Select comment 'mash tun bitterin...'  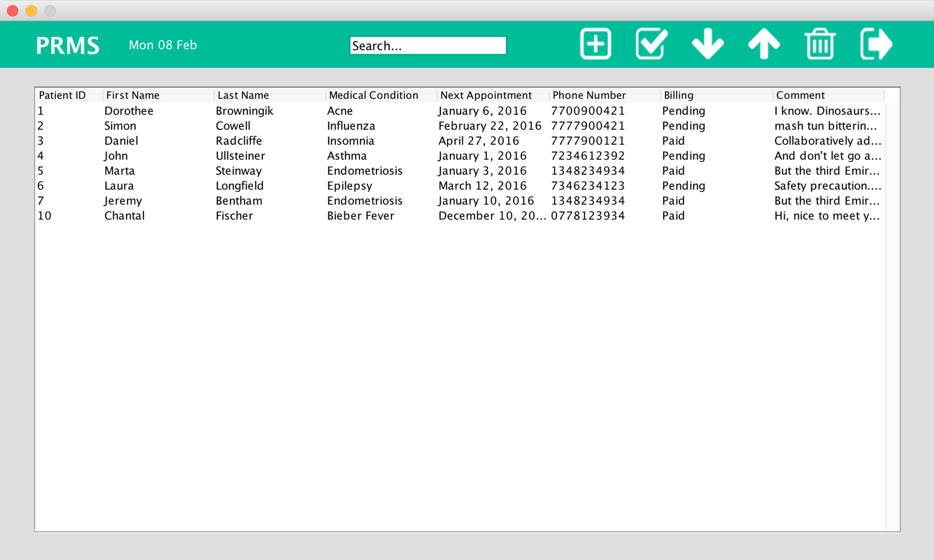tap(825, 126)
